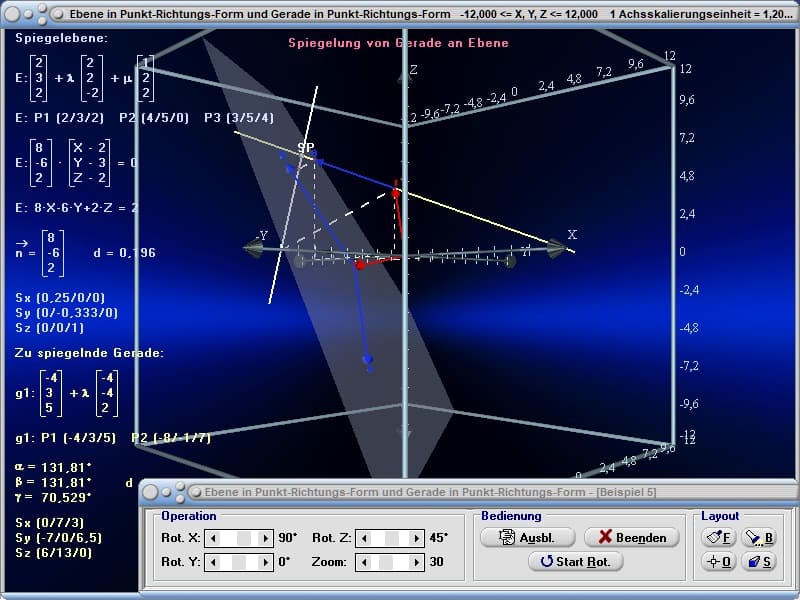
Task: Click the -Y axis label in the 3D view
Action: [x=262, y=235]
